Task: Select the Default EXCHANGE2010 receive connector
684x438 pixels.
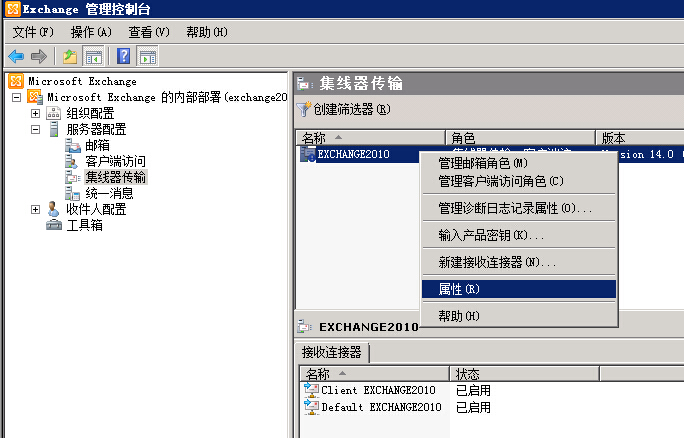Action: point(380,407)
